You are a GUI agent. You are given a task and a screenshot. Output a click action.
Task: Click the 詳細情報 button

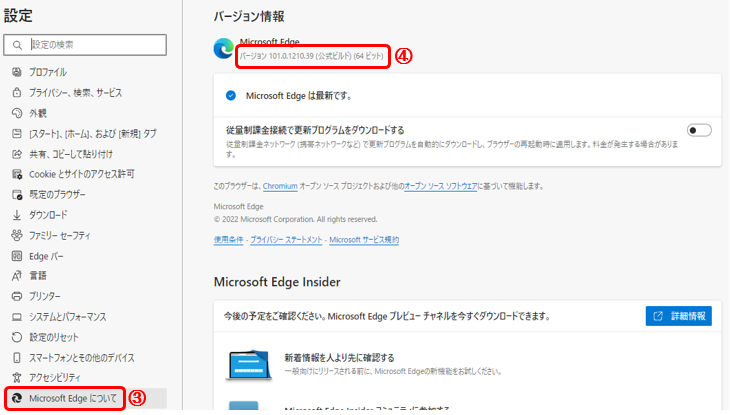coord(678,316)
